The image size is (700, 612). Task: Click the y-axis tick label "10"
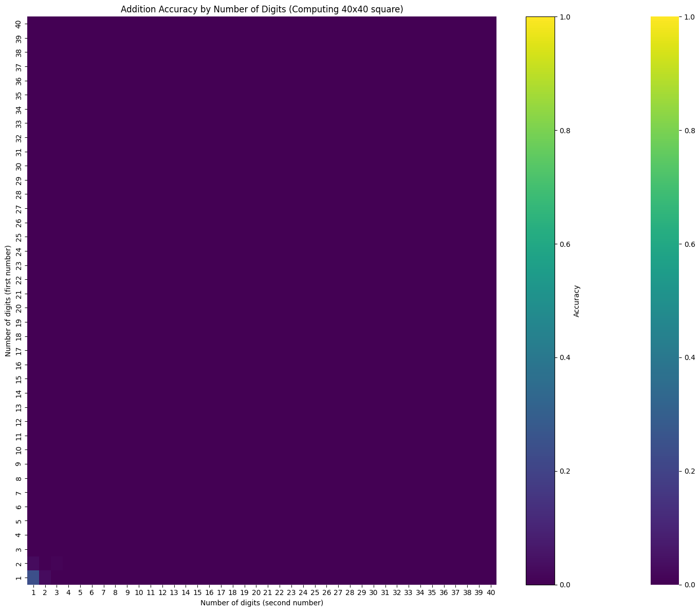19,450
